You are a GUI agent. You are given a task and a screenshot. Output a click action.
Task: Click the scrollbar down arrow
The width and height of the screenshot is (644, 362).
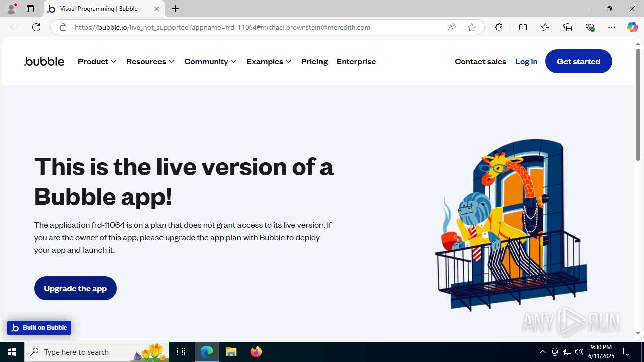638,334
